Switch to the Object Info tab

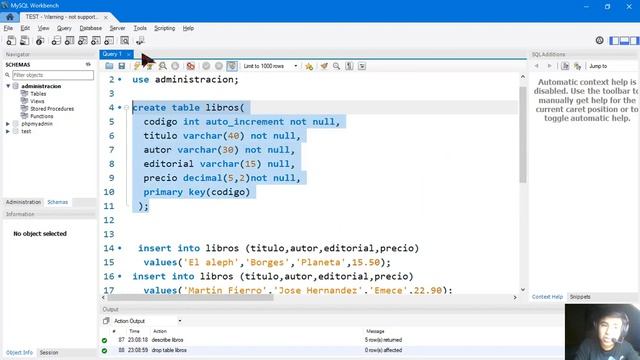(x=19, y=353)
